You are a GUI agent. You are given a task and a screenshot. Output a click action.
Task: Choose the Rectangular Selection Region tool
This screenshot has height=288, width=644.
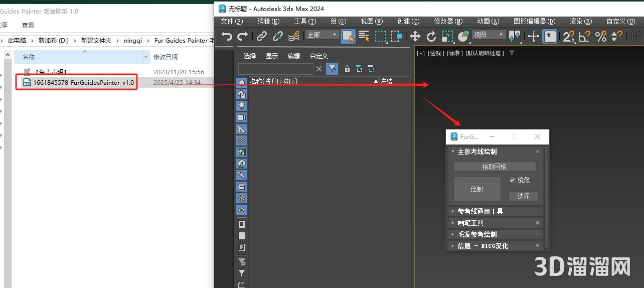point(381,36)
